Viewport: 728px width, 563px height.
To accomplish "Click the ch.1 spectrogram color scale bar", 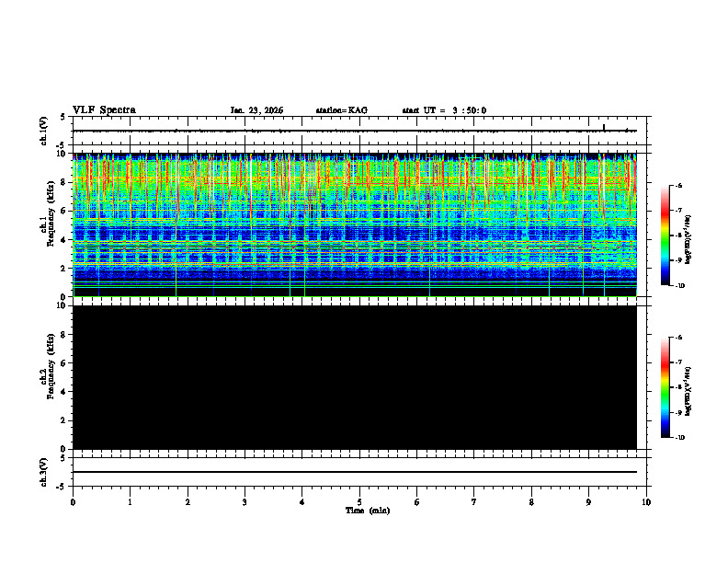I will tap(665, 236).
